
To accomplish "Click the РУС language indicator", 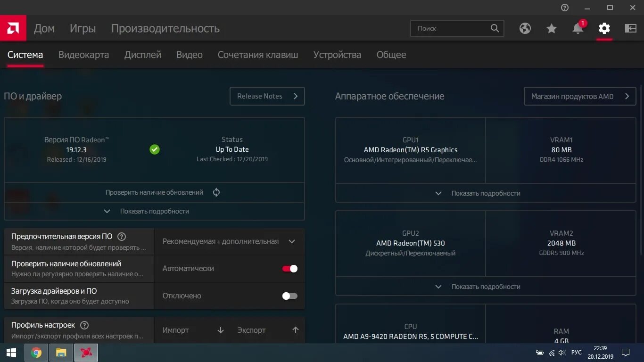I will coord(577,353).
